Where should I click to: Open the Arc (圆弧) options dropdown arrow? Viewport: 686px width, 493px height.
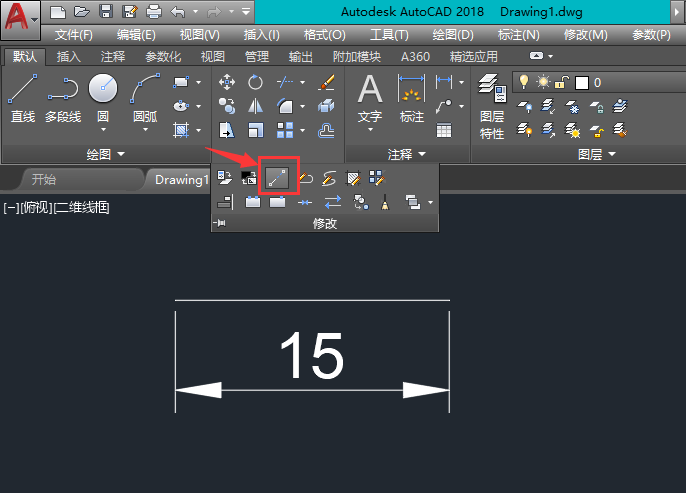(x=145, y=130)
